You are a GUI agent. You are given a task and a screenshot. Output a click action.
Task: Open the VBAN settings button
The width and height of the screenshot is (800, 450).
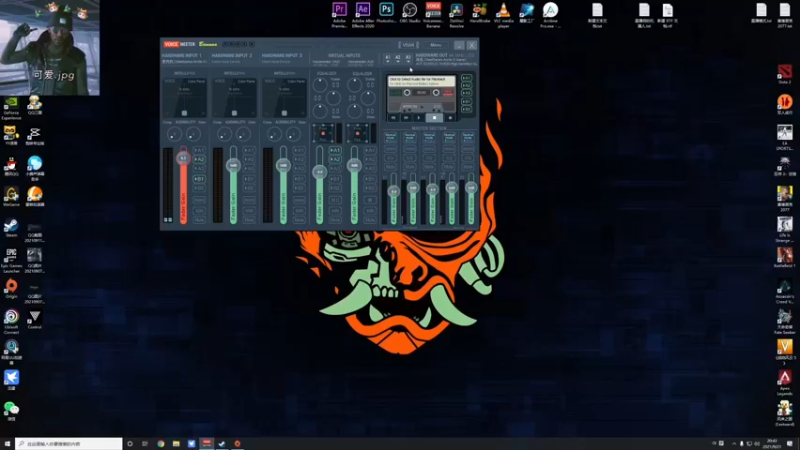(408, 45)
